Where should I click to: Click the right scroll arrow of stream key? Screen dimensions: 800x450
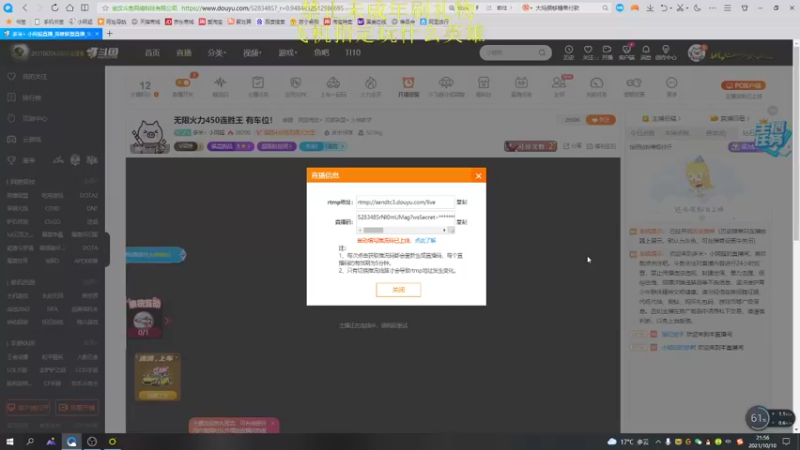pos(444,230)
